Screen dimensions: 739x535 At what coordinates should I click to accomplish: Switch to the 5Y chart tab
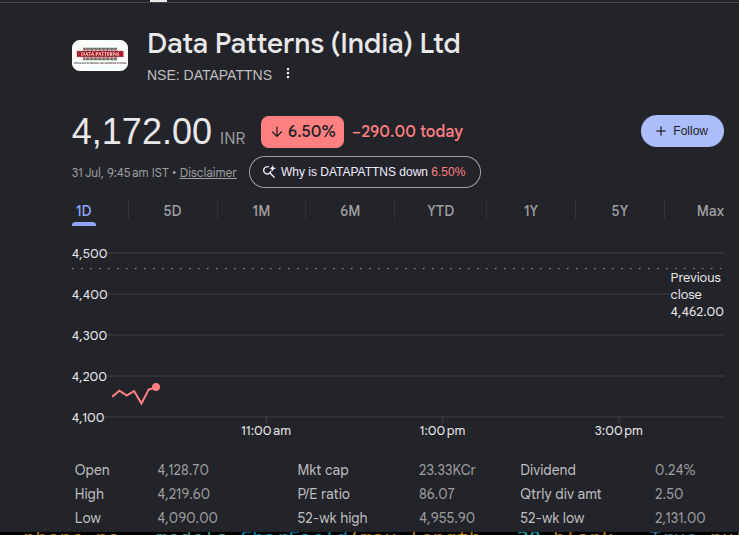pyautogui.click(x=620, y=211)
